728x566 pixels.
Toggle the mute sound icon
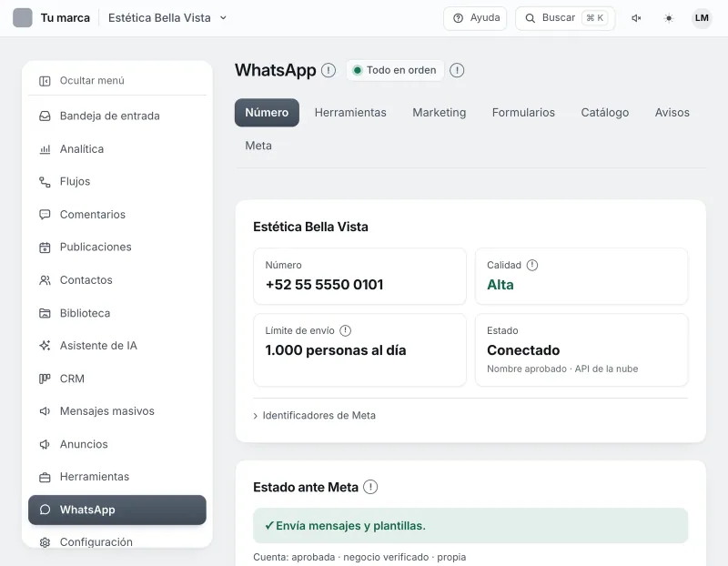636,18
